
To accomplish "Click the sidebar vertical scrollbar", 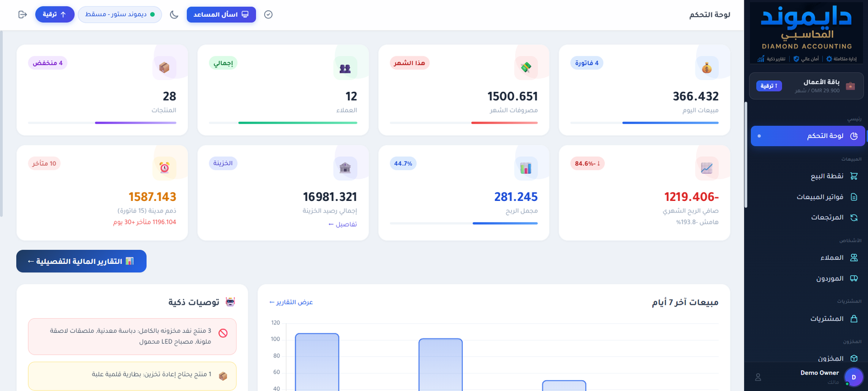I will 746,155.
